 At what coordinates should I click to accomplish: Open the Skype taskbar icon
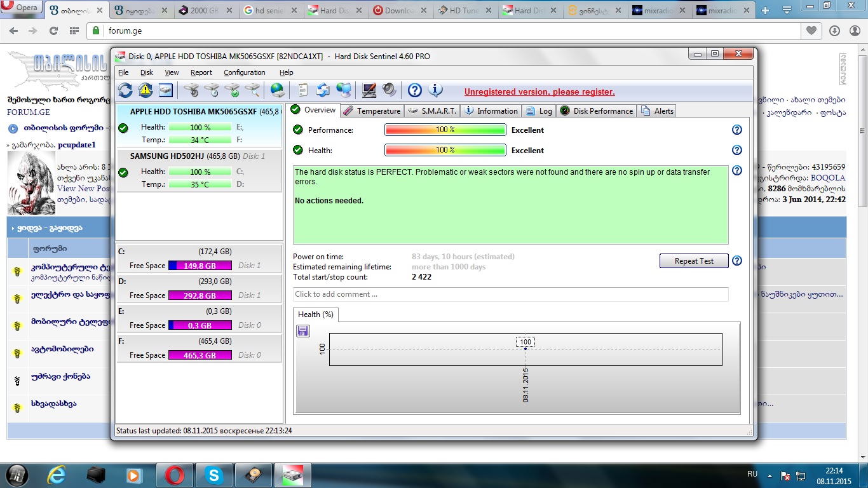(214, 475)
